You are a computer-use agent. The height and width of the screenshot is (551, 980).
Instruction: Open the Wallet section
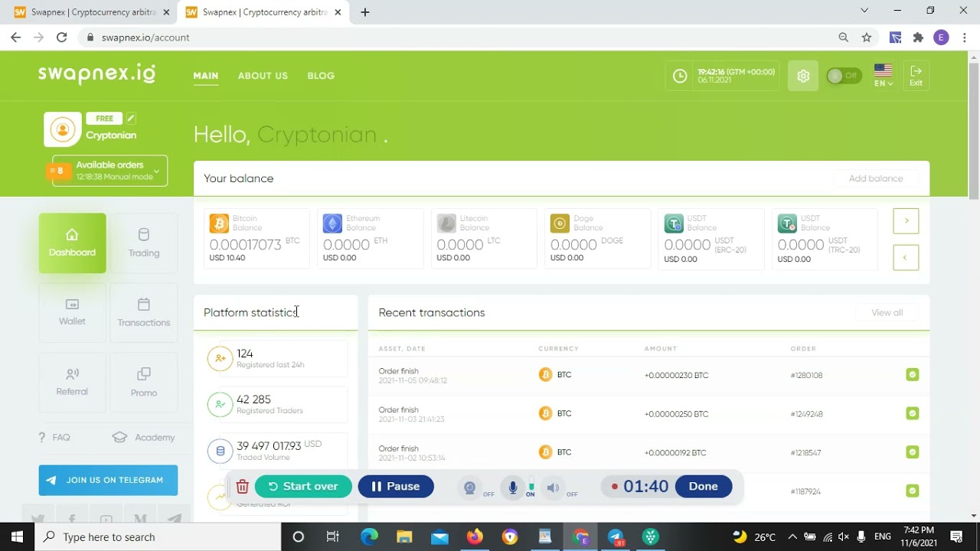coord(73,312)
